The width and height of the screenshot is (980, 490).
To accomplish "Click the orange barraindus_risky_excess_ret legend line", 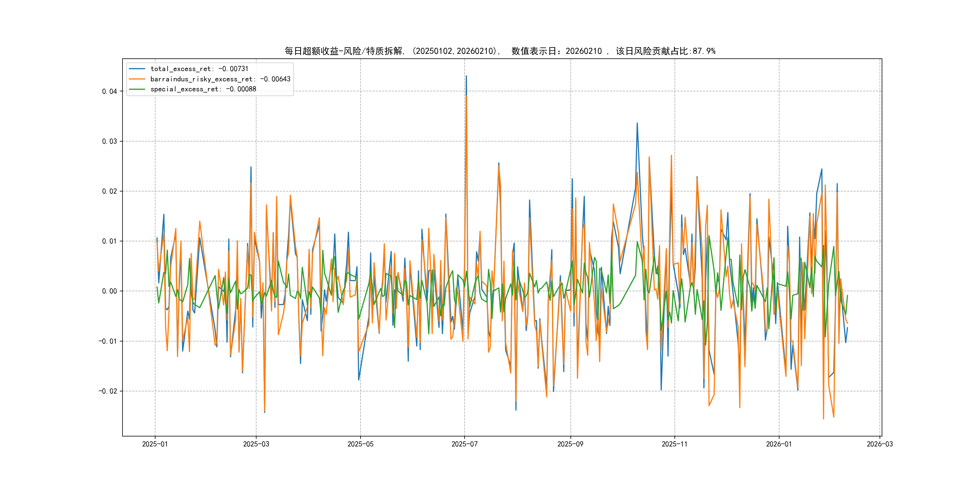I will point(137,79).
